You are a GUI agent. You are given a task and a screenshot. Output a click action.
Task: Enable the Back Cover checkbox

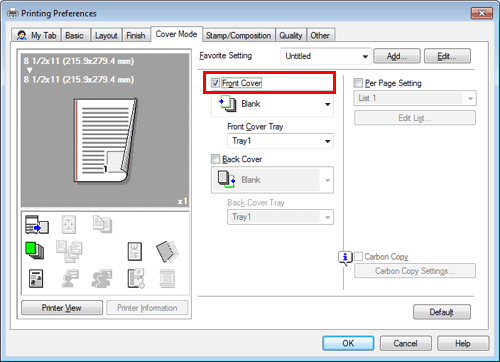[x=215, y=159]
